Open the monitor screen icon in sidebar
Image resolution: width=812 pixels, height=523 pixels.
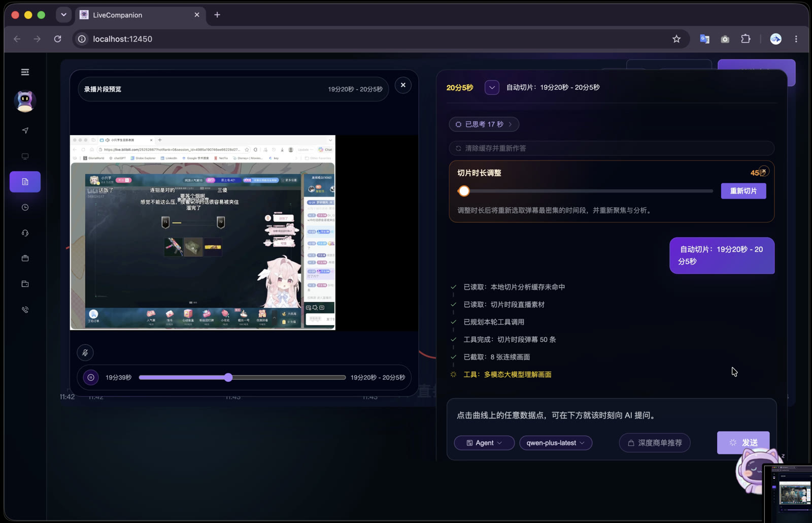(x=25, y=156)
